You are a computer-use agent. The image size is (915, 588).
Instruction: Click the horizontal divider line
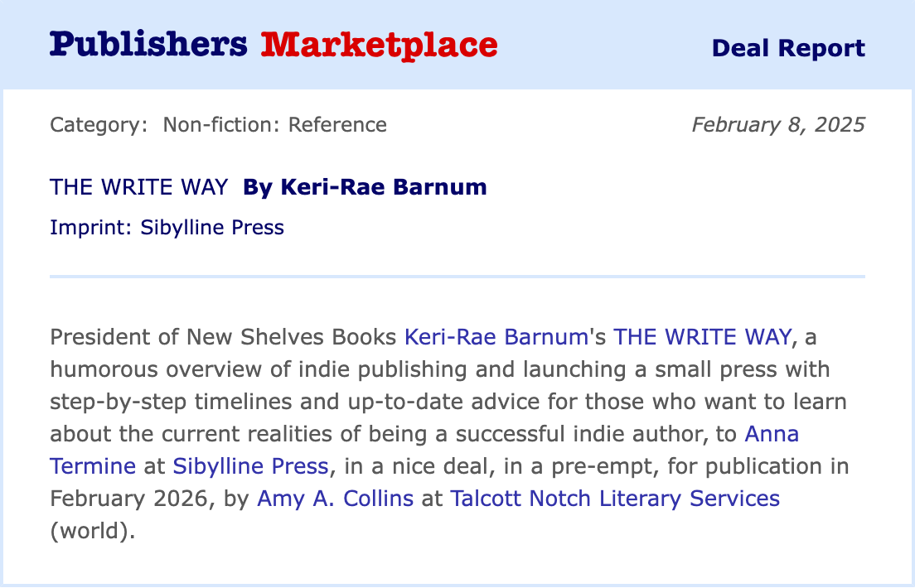tap(457, 276)
